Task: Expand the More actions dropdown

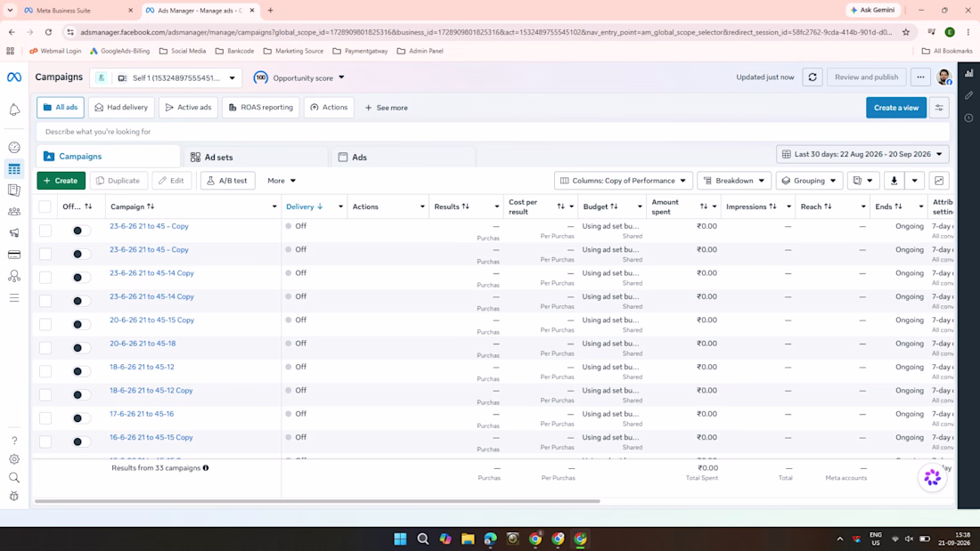Action: point(282,181)
